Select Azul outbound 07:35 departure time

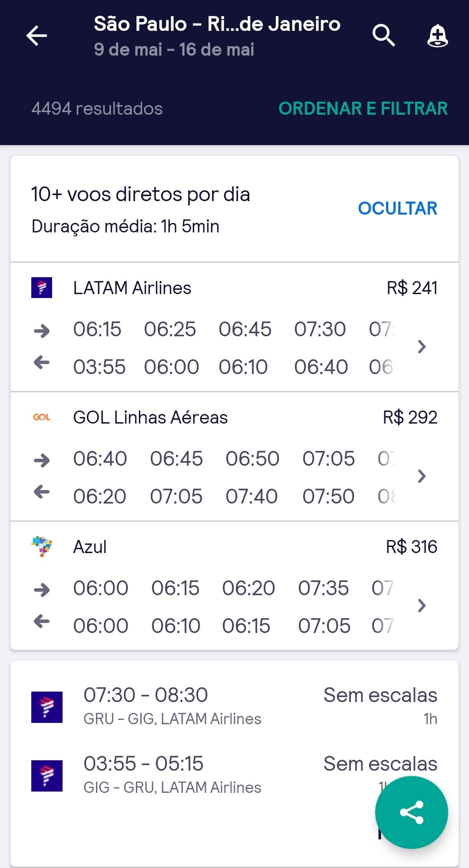(323, 588)
